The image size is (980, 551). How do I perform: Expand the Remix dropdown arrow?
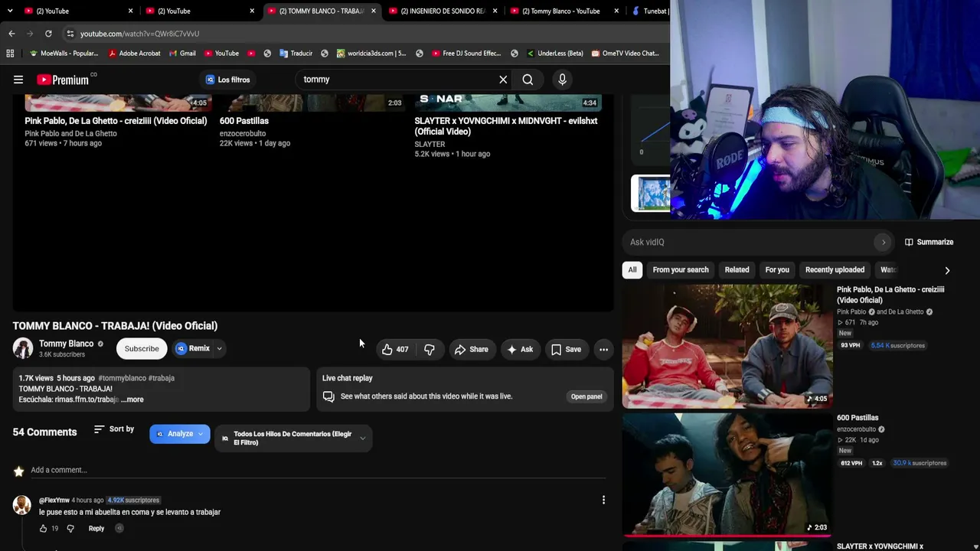click(219, 349)
